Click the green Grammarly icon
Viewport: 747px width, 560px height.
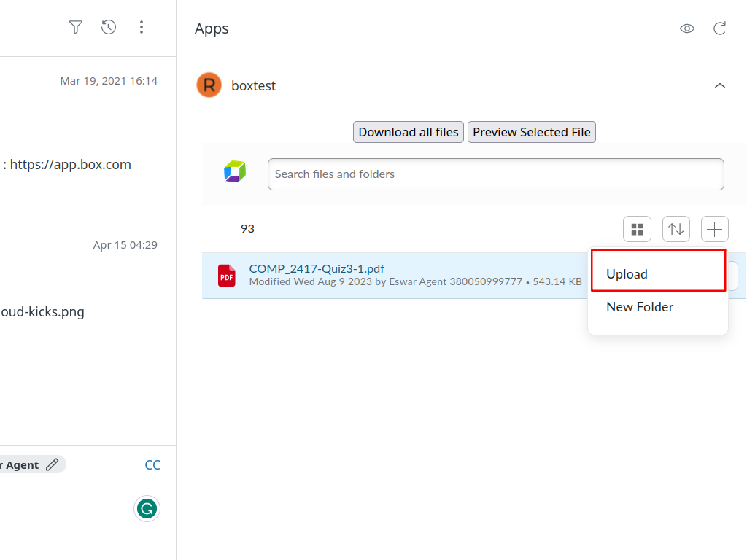[147, 508]
